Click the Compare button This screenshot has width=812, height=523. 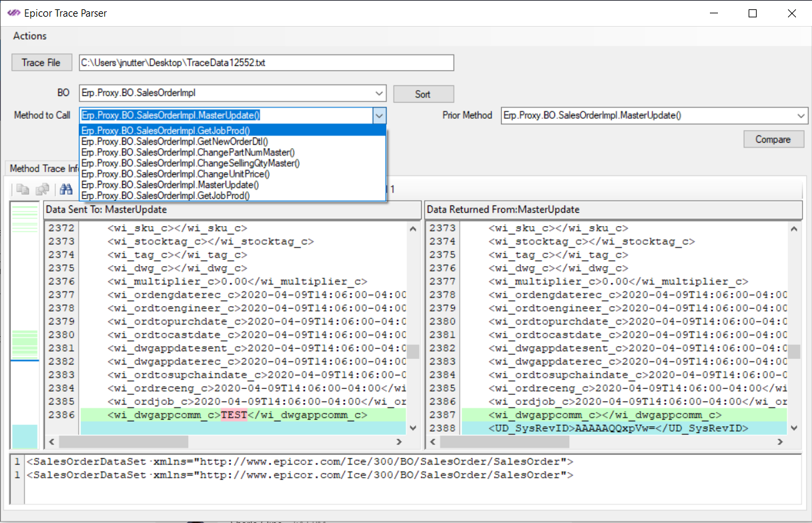click(773, 139)
